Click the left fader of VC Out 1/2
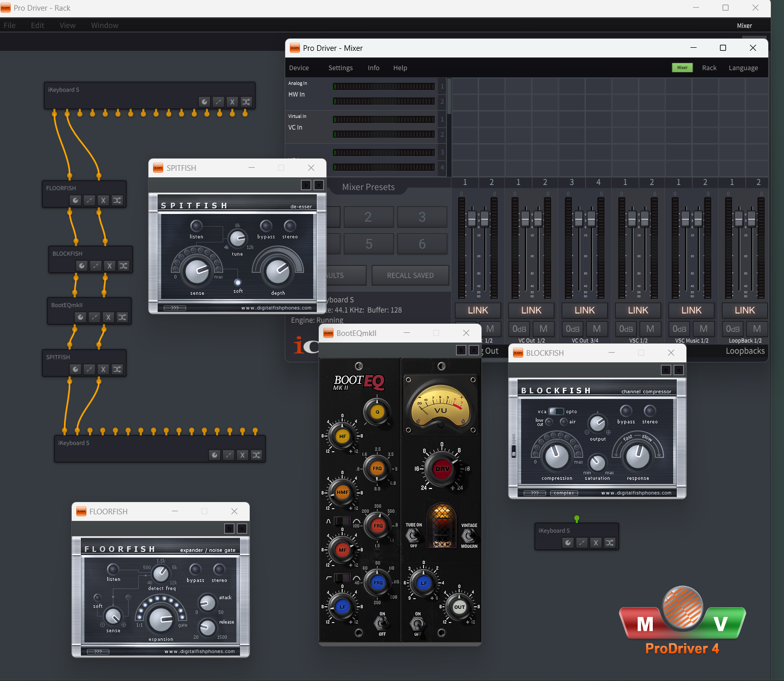784x681 pixels. pyautogui.click(x=525, y=219)
